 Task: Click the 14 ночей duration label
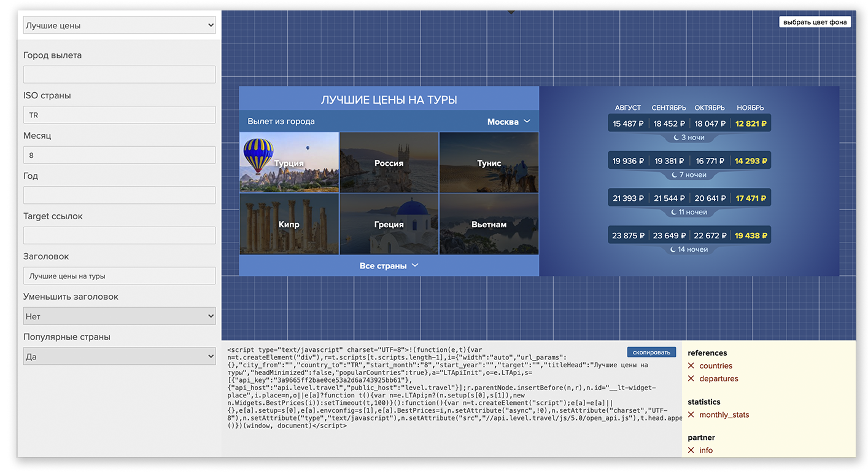(688, 249)
